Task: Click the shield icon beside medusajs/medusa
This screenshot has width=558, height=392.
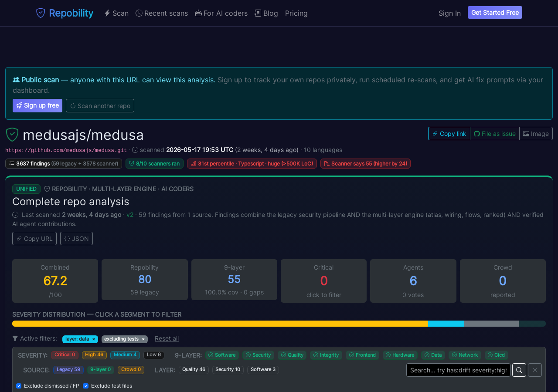Action: pos(12,135)
